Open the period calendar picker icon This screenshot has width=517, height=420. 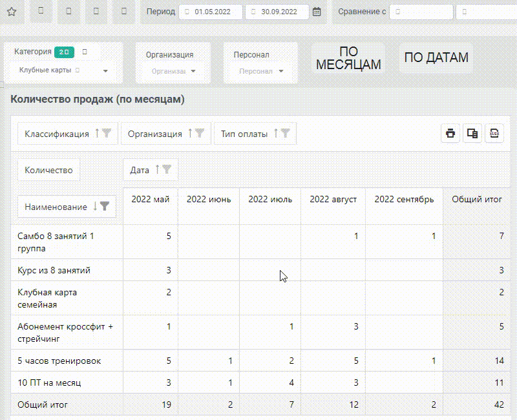pos(317,12)
